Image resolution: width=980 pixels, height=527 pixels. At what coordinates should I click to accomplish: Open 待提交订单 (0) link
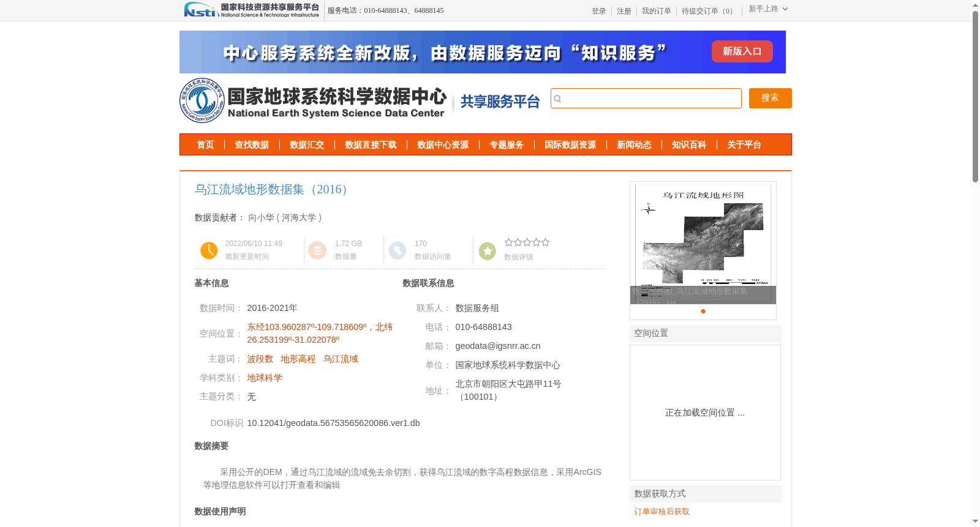coord(709,11)
